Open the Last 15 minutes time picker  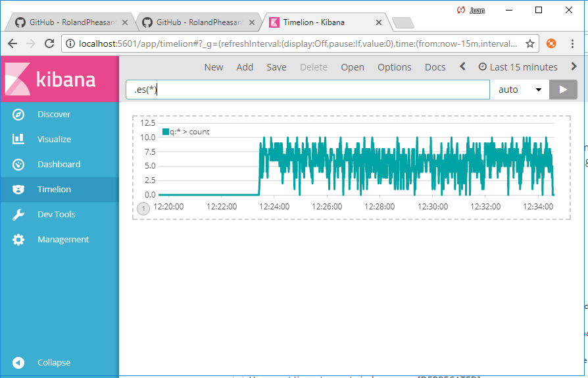pos(518,67)
